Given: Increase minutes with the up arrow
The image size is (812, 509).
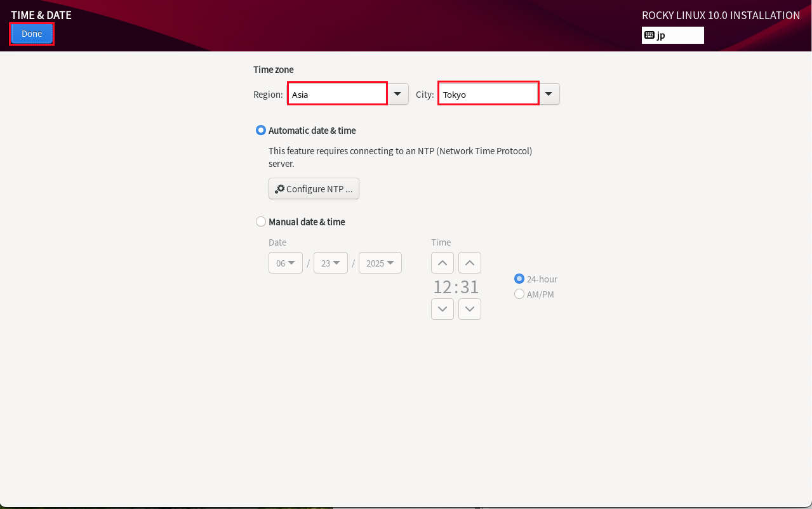Looking at the screenshot, I should pyautogui.click(x=470, y=263).
